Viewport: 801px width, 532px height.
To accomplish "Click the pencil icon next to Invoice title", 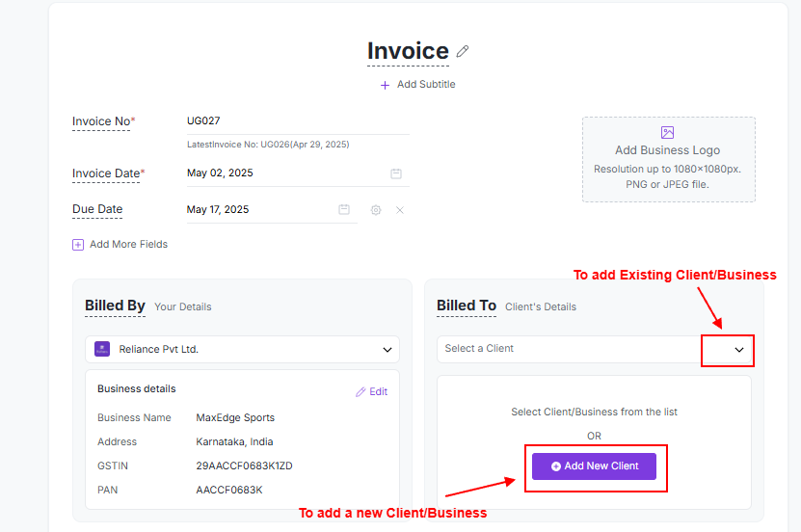I will click(463, 51).
